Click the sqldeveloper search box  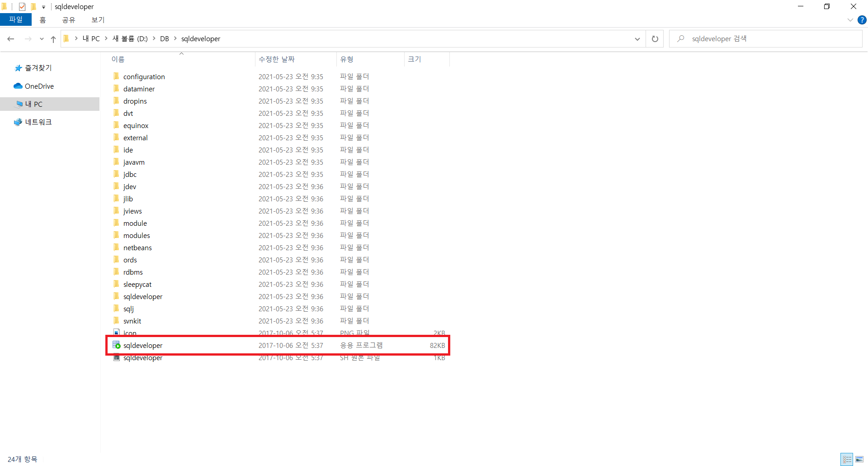tap(766, 39)
